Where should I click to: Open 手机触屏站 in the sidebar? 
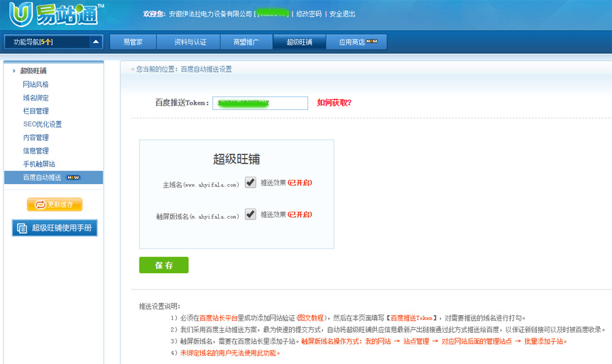(x=39, y=164)
